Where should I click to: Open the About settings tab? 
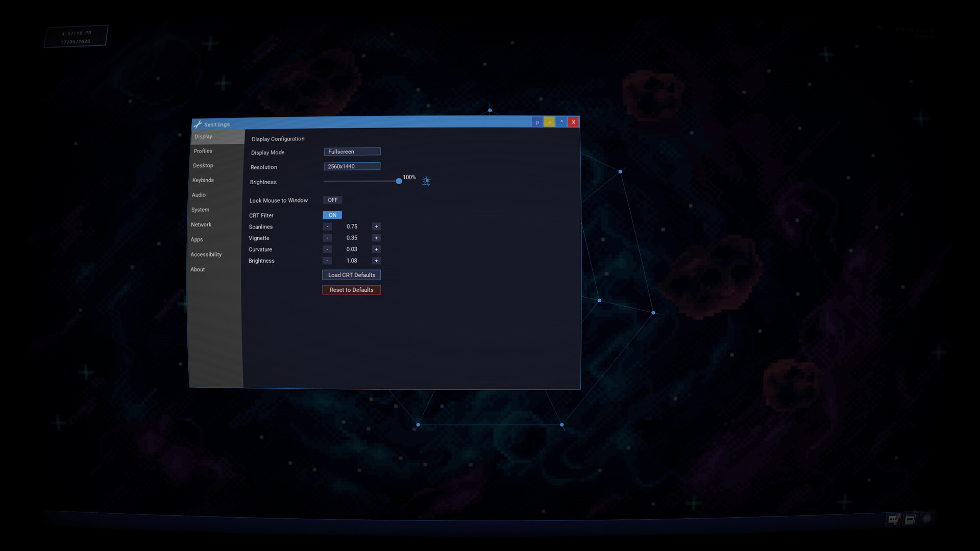215,269
